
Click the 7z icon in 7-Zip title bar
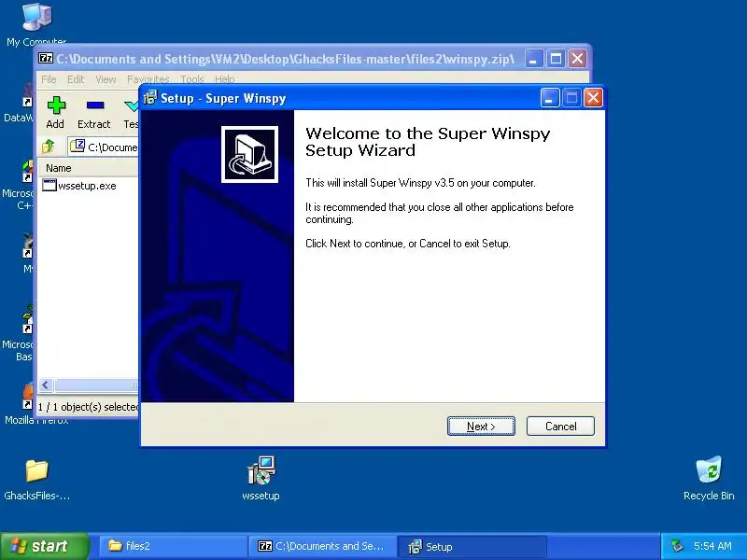click(46, 59)
